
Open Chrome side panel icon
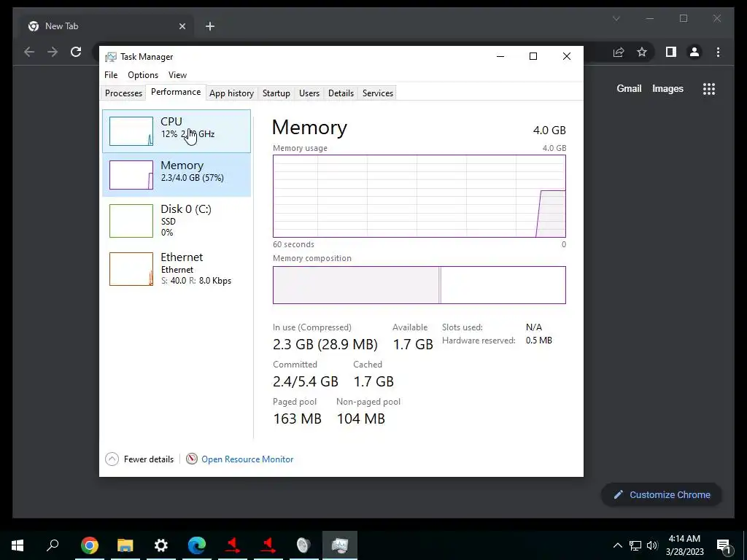click(671, 52)
